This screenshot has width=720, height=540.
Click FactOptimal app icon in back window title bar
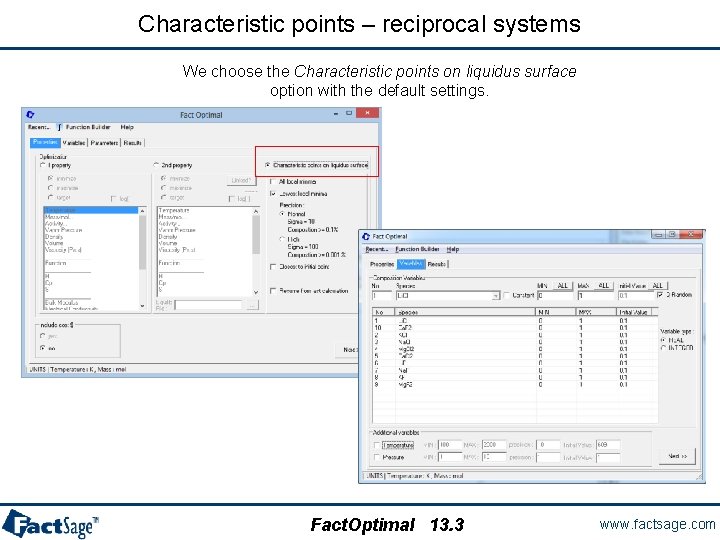[30, 114]
